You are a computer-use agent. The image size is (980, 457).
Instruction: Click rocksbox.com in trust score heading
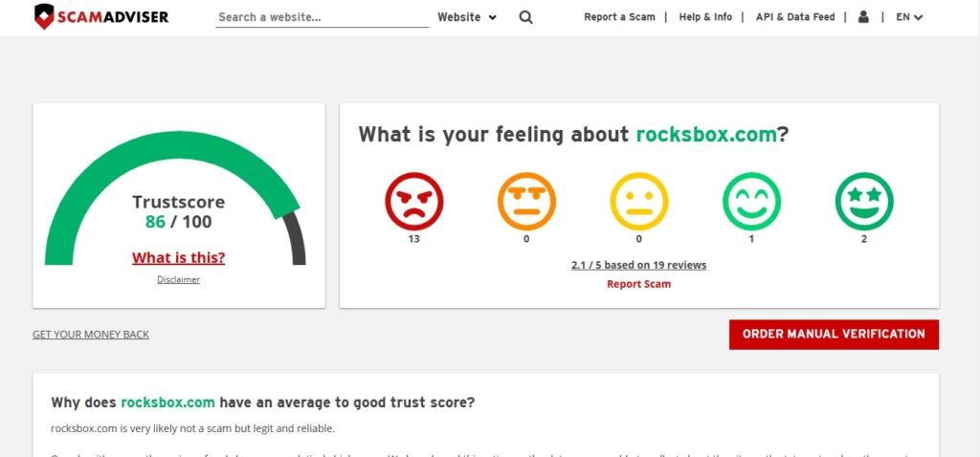pyautogui.click(x=167, y=403)
